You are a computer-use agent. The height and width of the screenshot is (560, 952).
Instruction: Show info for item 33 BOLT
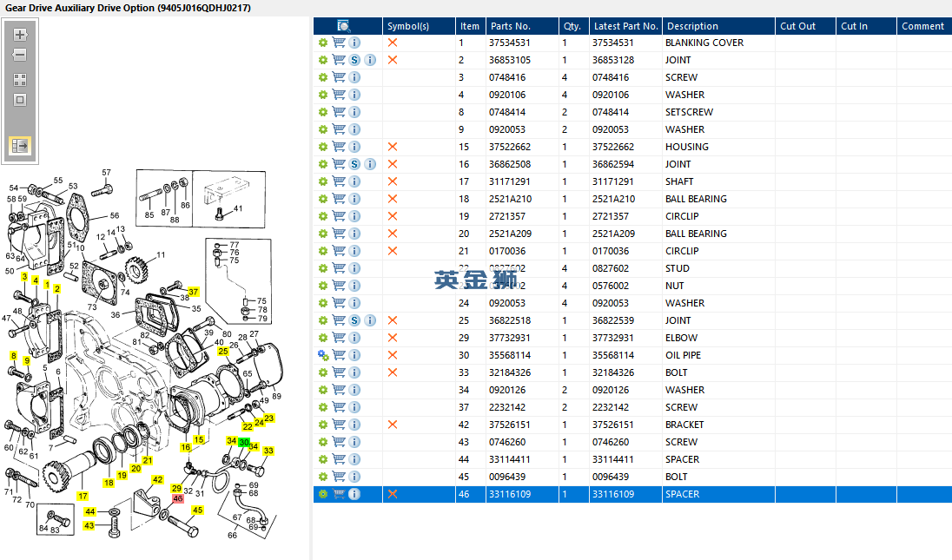(x=354, y=372)
